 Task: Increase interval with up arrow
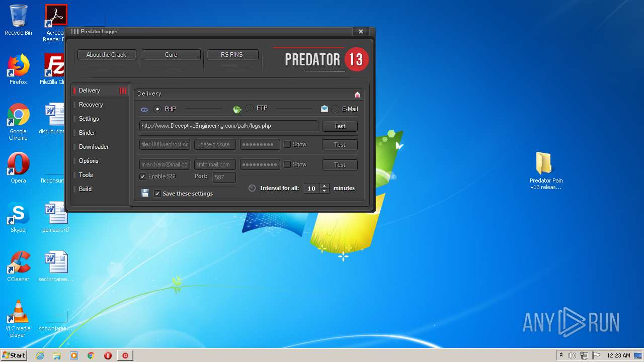point(325,186)
